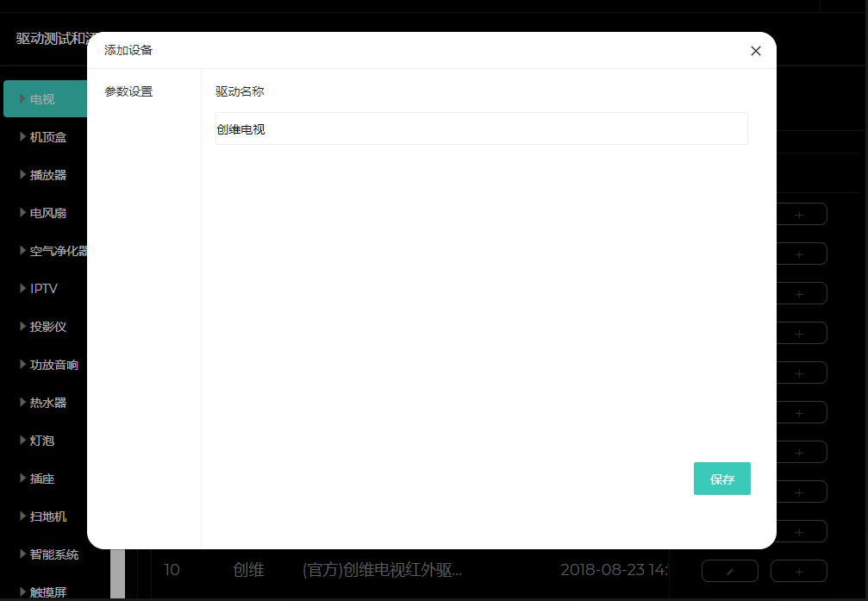Click the (官方)创维电视红外驱... driver name
This screenshot has width=868, height=601.
382,569
